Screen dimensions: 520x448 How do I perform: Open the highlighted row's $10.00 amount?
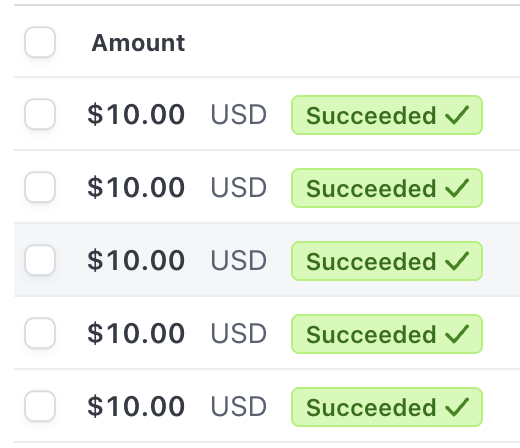tap(136, 260)
